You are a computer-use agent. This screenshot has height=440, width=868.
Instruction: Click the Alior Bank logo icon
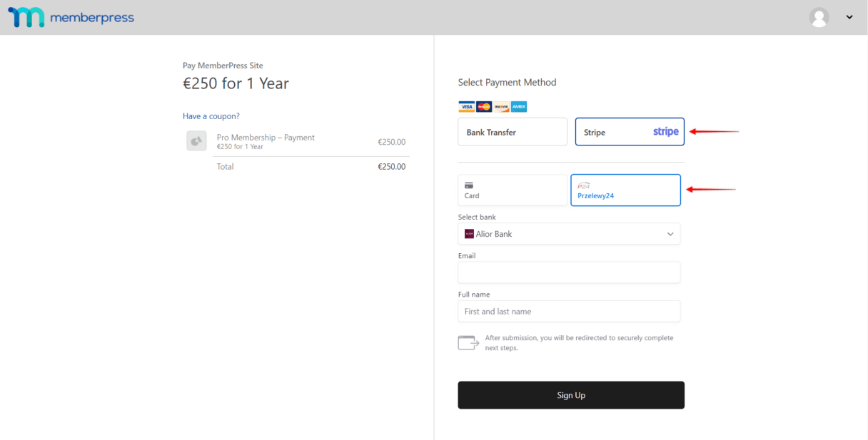[x=469, y=234]
